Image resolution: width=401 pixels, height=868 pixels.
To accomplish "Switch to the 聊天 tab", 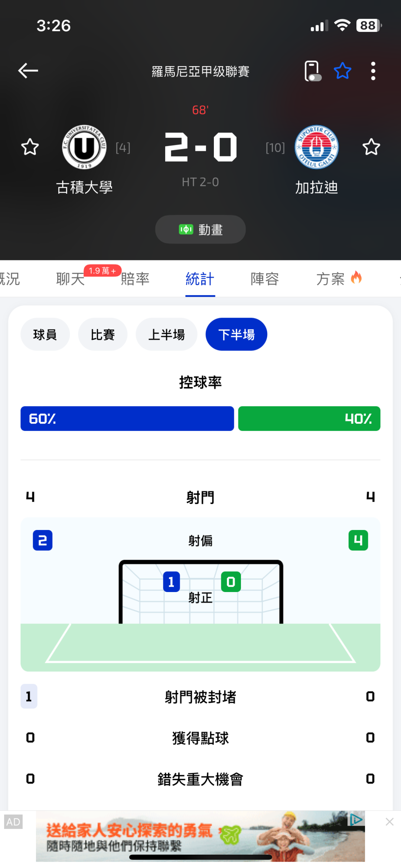I will (x=71, y=279).
